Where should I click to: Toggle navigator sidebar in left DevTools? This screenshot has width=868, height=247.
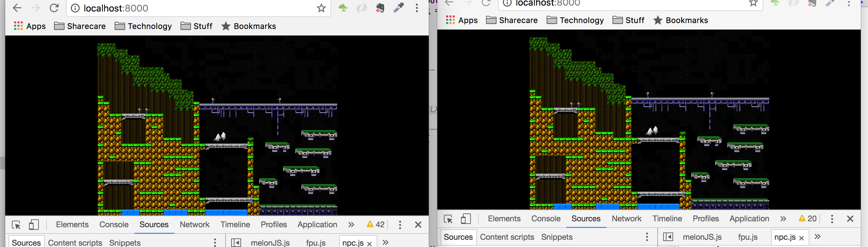click(236, 243)
